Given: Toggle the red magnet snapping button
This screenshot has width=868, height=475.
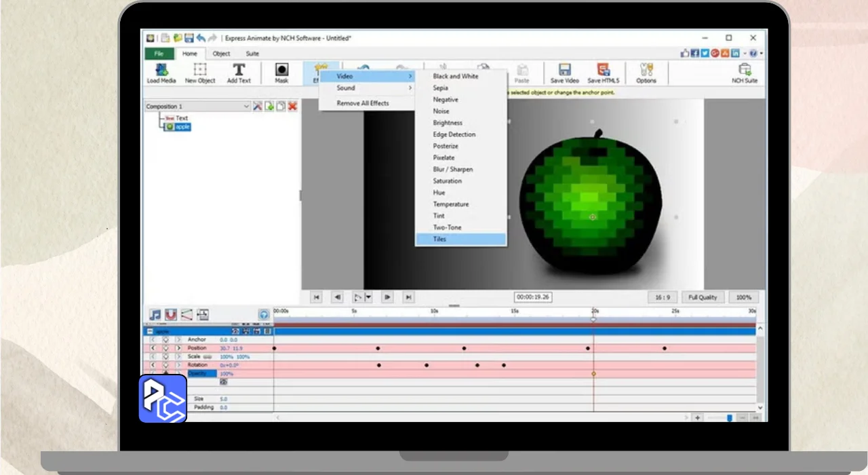Looking at the screenshot, I should [171, 315].
